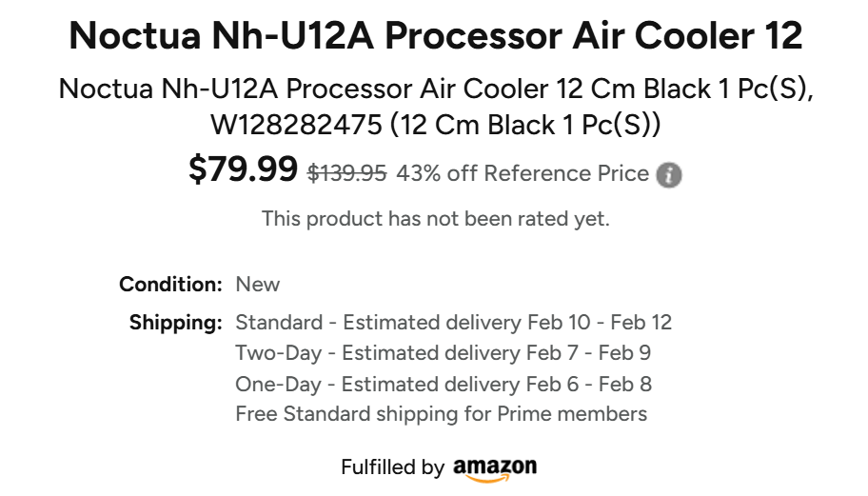This screenshot has height=496, width=868.
Task: Click the Condition label
Action: [170, 285]
